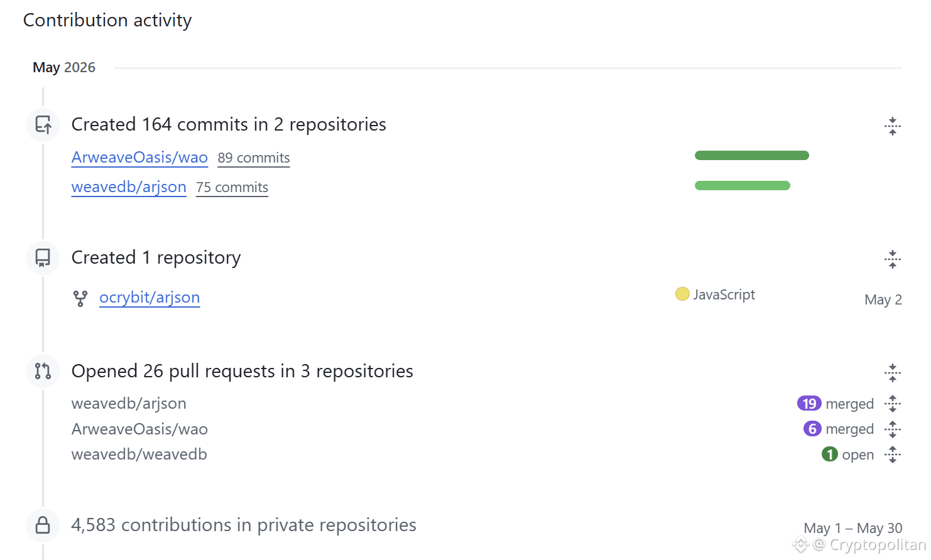View the 75 commits link
Screen dimensions: 931x560
[232, 187]
